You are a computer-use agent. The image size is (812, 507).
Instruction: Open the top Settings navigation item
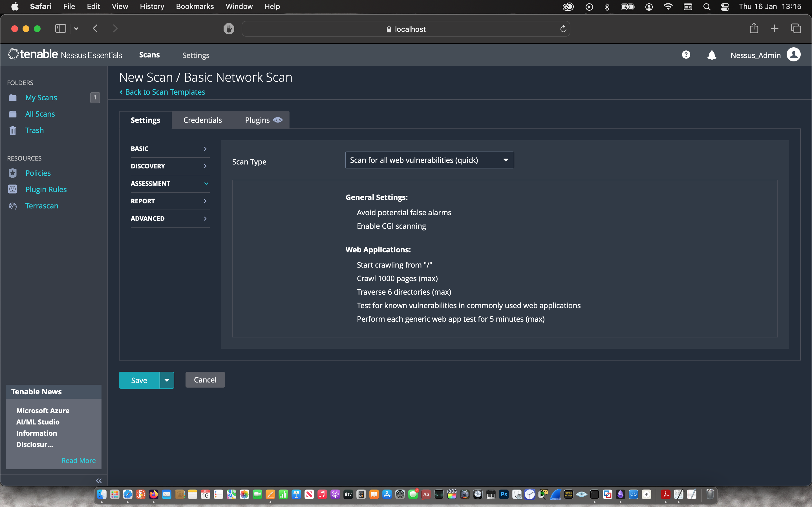(196, 55)
